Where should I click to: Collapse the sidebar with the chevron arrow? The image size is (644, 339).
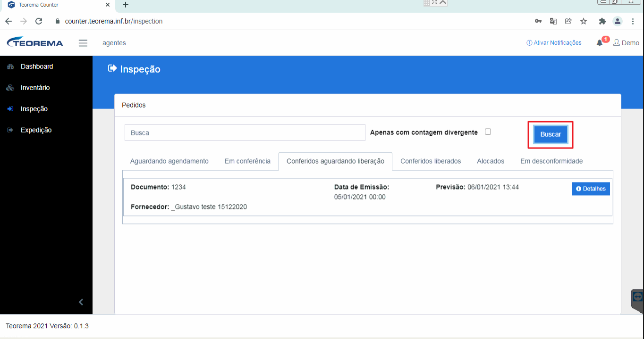tap(81, 302)
